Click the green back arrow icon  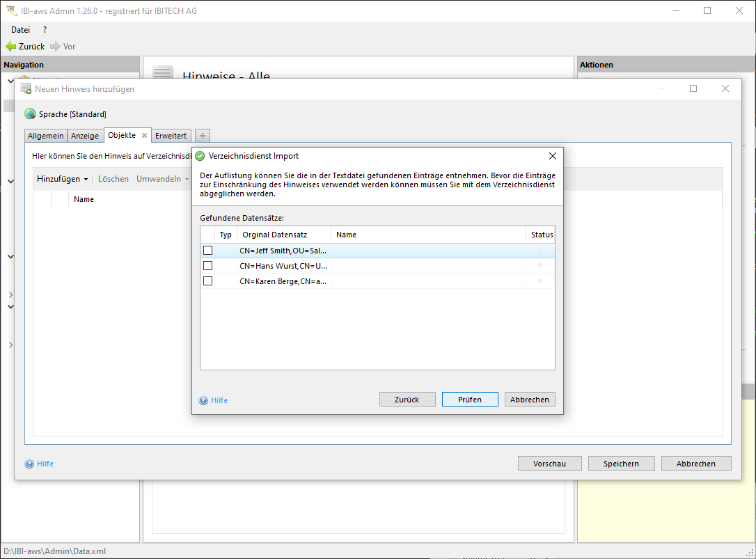tap(10, 47)
